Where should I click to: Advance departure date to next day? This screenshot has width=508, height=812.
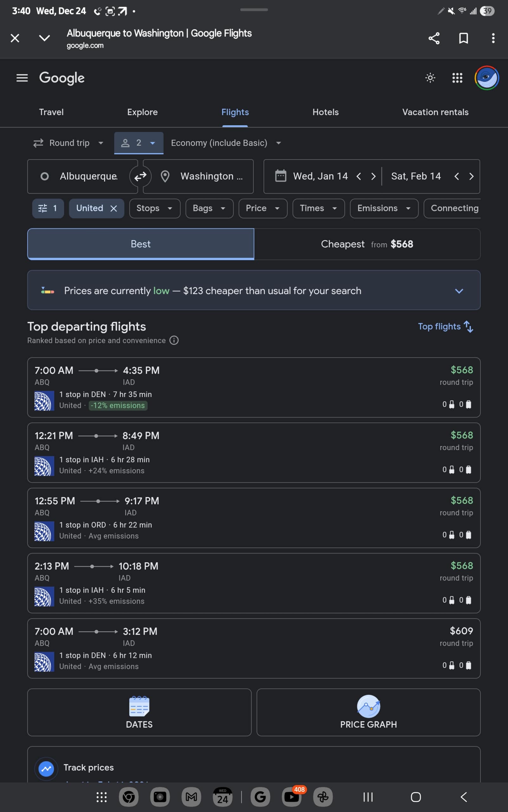coord(373,176)
